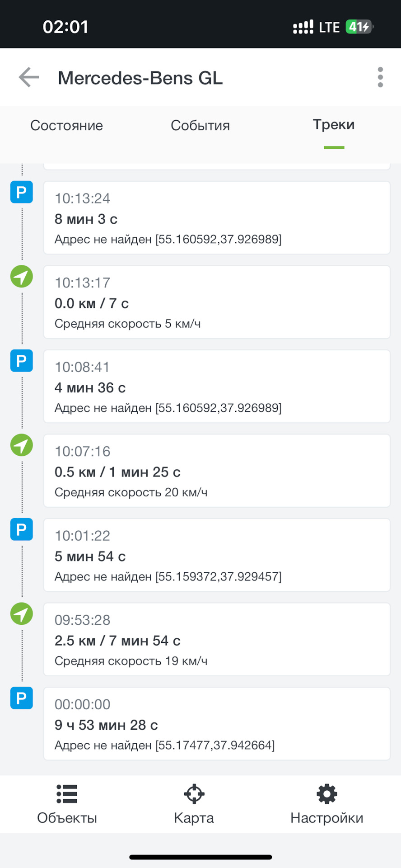This screenshot has height=868, width=401.
Task: Open the 2.5 км trip at 09:53:28
Action: (217, 640)
